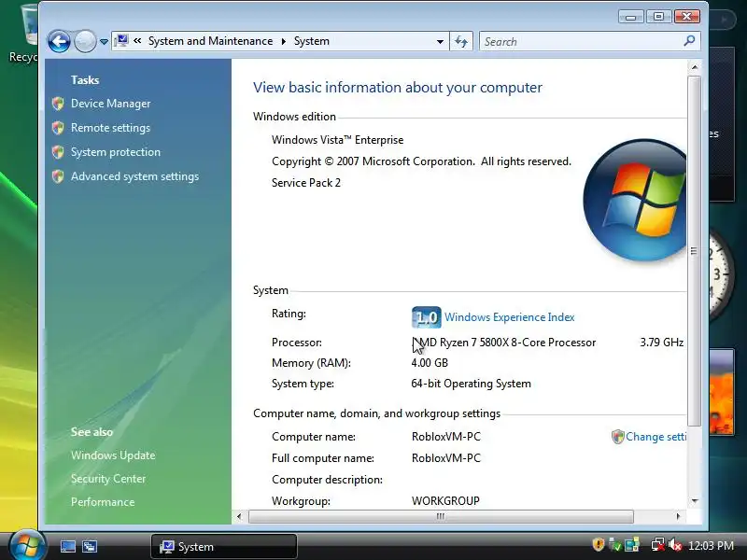Click the muted volume tray icon

coord(674,544)
